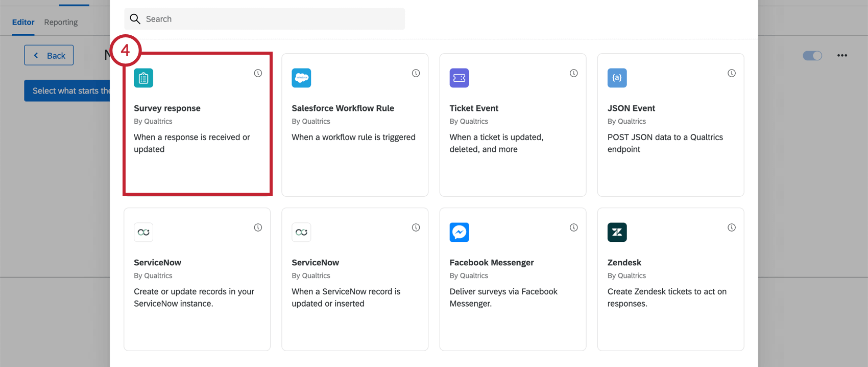Select the JSON Event title
This screenshot has height=367, width=868.
(x=631, y=108)
